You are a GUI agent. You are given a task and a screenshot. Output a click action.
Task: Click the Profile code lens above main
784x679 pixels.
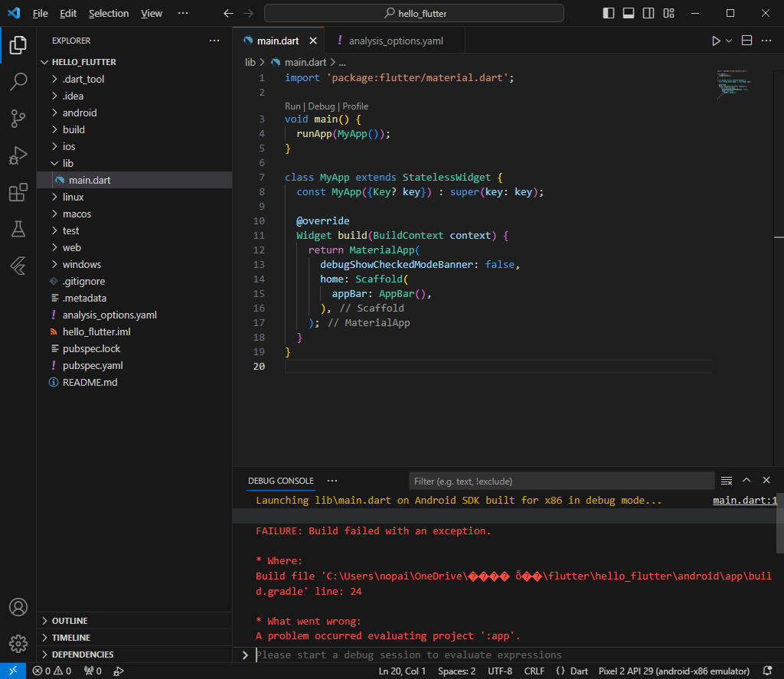355,106
